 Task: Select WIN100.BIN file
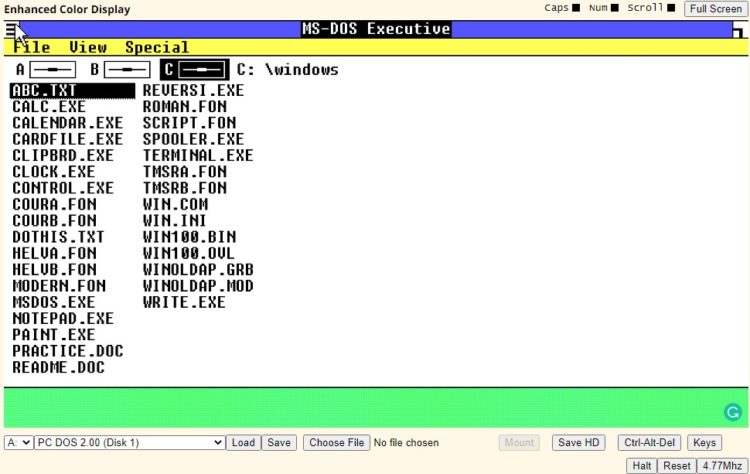click(189, 237)
